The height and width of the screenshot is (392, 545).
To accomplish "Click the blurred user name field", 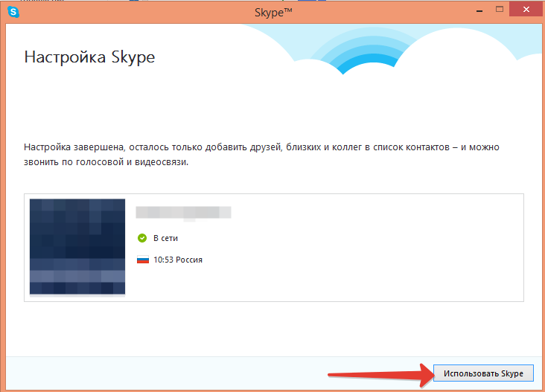I will click(x=183, y=213).
